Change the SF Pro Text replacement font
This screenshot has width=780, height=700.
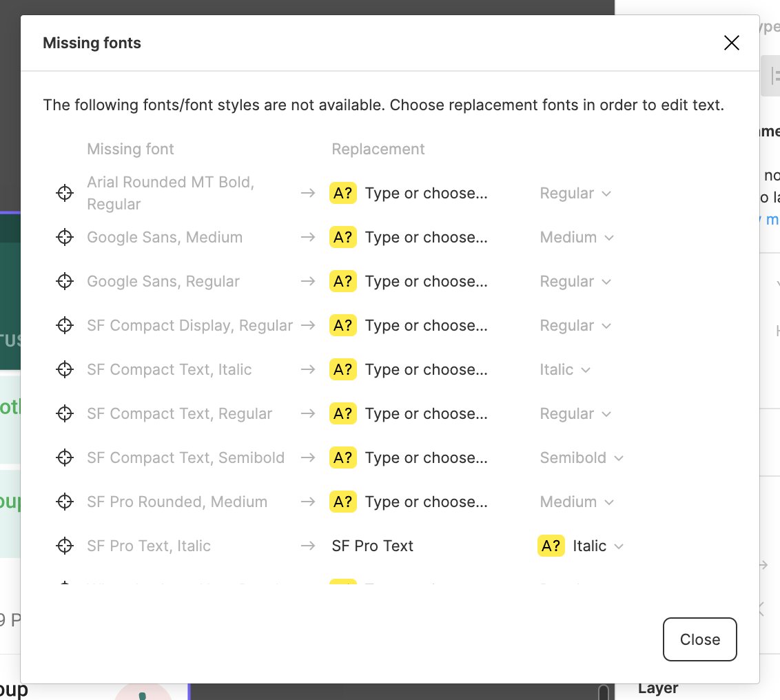tap(373, 546)
